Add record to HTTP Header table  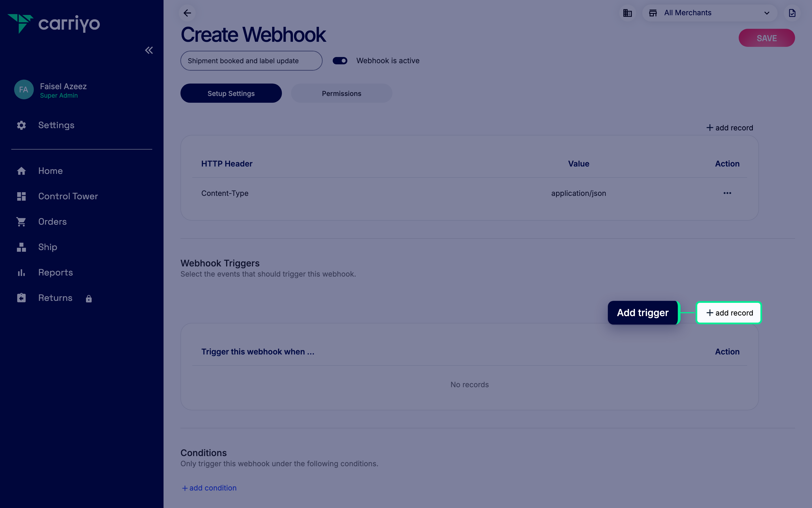(730, 128)
